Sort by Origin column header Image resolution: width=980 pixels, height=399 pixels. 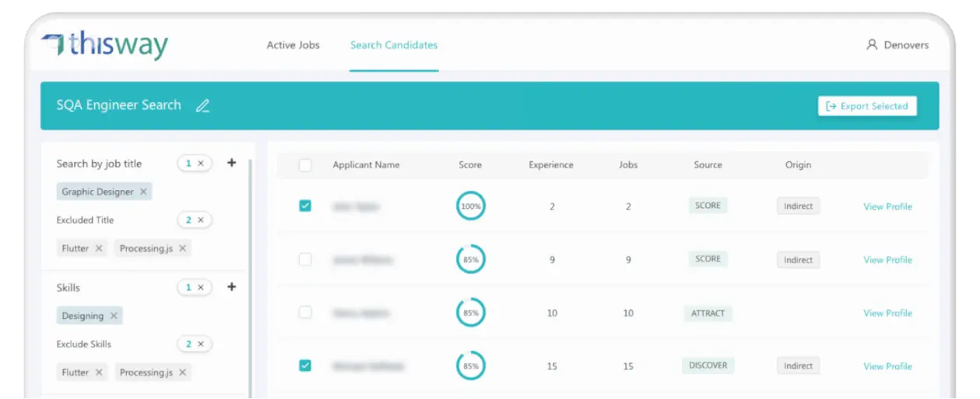798,165
